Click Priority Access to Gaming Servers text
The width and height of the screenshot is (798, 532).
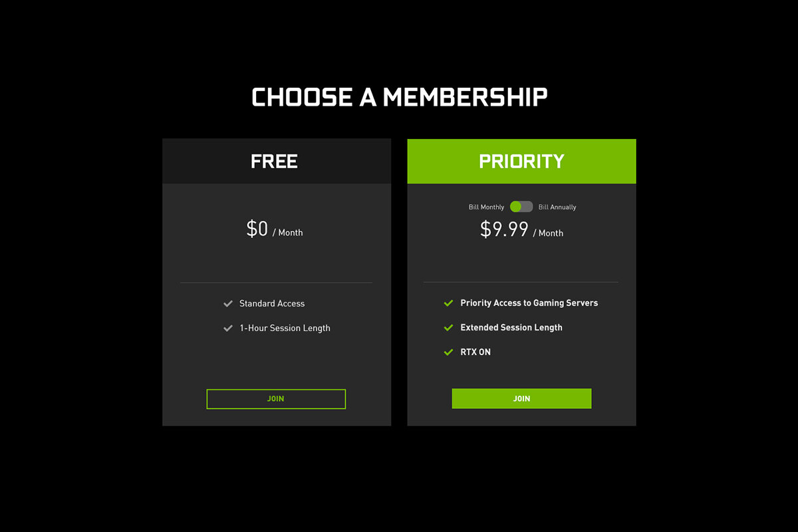[x=529, y=303]
